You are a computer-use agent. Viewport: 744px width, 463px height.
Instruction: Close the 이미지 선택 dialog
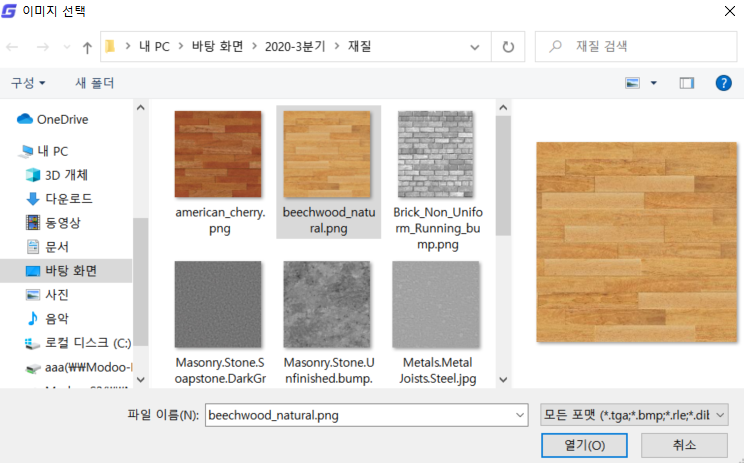(x=730, y=11)
